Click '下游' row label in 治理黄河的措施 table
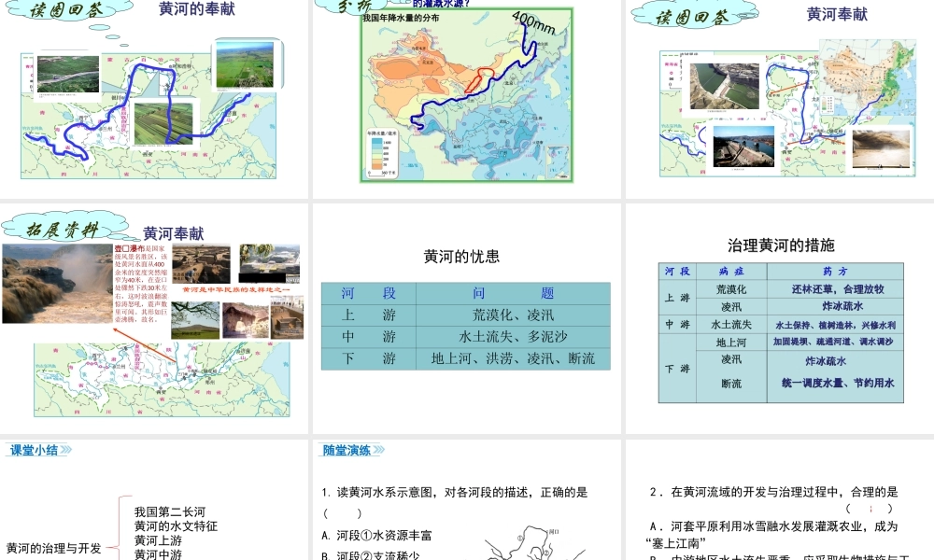The height and width of the screenshot is (560, 934). pos(677,369)
